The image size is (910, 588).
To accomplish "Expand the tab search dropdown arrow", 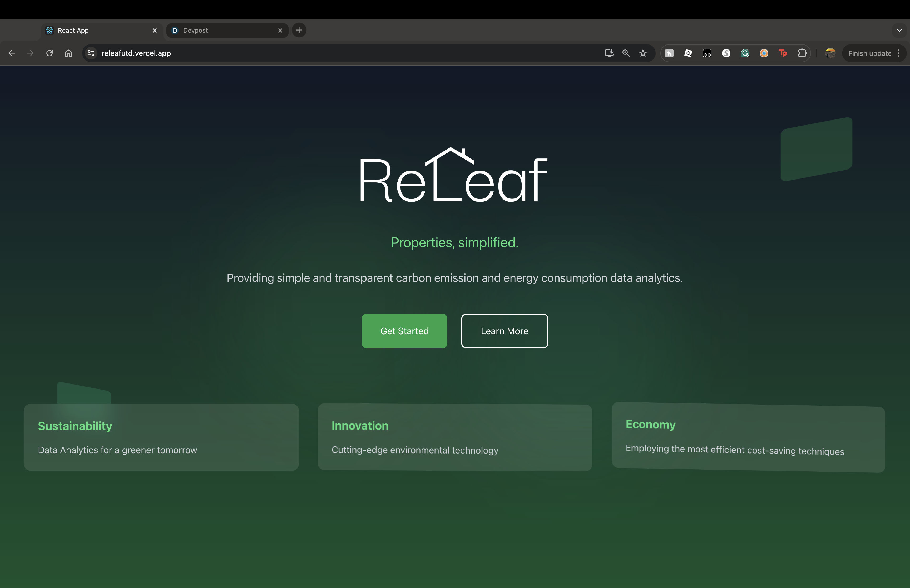I will [899, 31].
